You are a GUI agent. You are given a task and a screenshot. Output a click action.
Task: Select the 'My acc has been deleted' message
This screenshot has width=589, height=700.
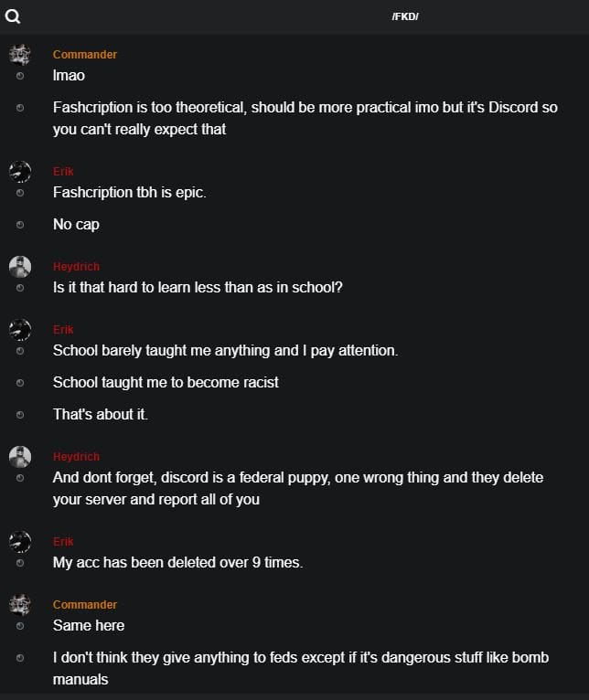[x=177, y=562]
